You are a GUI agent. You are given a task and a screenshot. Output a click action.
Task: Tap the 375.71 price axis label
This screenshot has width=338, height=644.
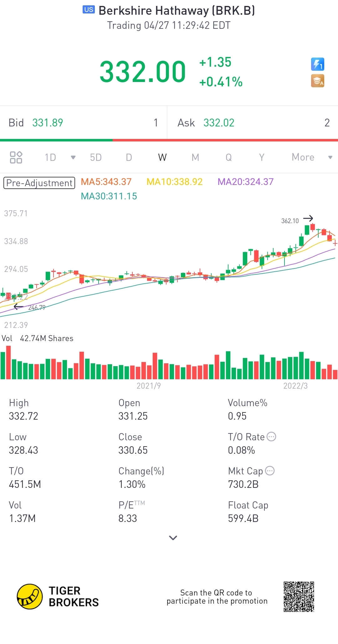point(16,213)
